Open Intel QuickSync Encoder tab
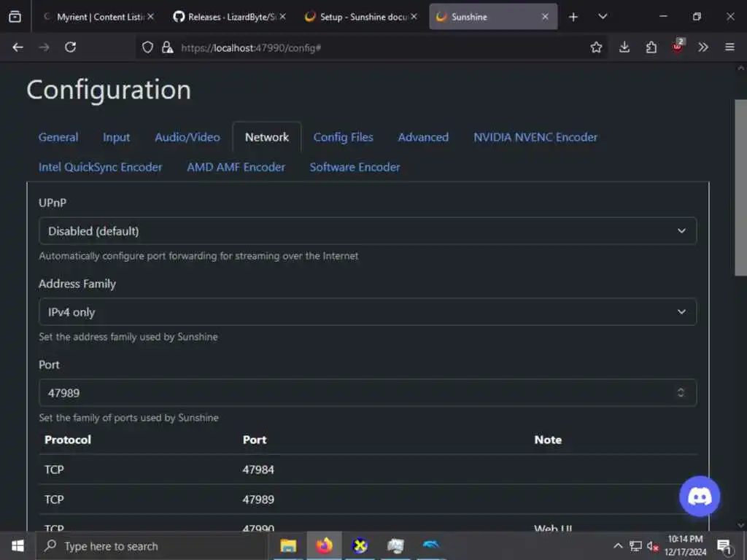Image resolution: width=747 pixels, height=560 pixels. [100, 167]
